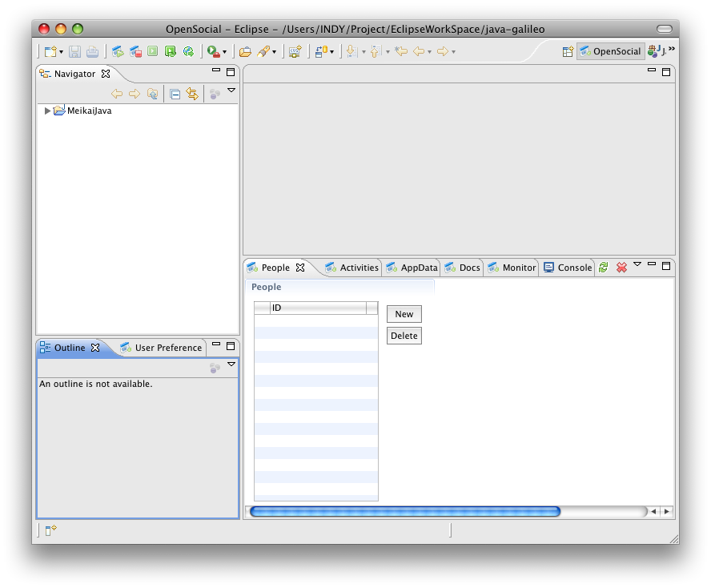Screen dimensions: 711x588
Task: Click the Save floppy disk icon
Action: coord(74,52)
